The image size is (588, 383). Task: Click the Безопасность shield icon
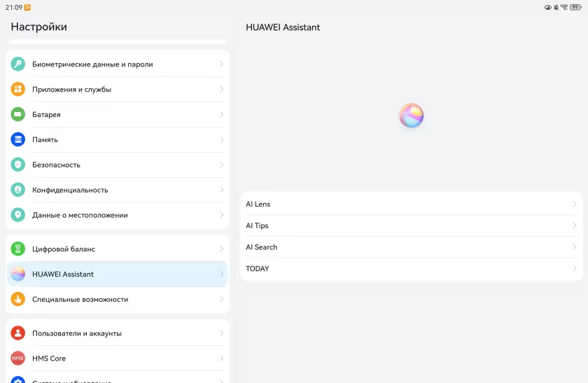(x=17, y=165)
